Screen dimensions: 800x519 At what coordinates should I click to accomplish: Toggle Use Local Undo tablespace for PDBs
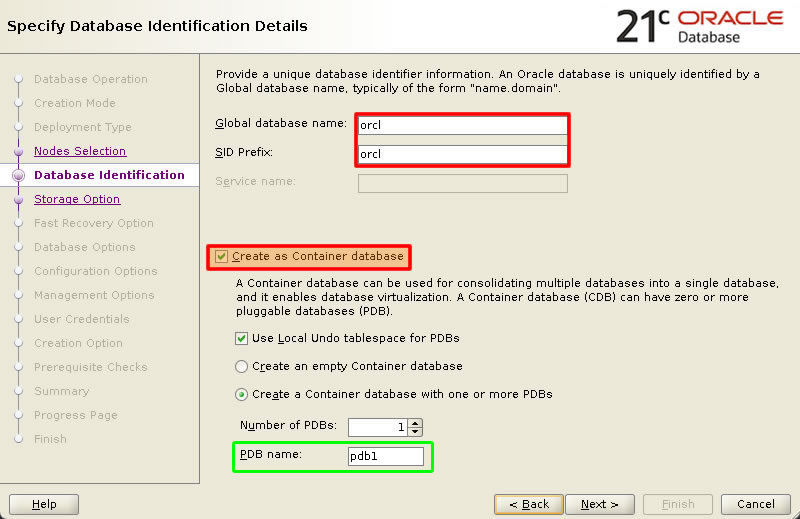241,338
